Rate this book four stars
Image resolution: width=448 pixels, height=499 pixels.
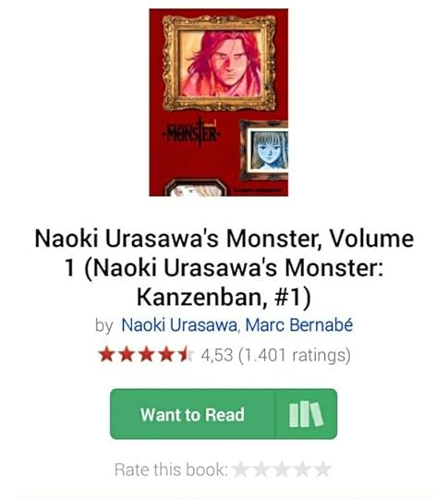302,469
